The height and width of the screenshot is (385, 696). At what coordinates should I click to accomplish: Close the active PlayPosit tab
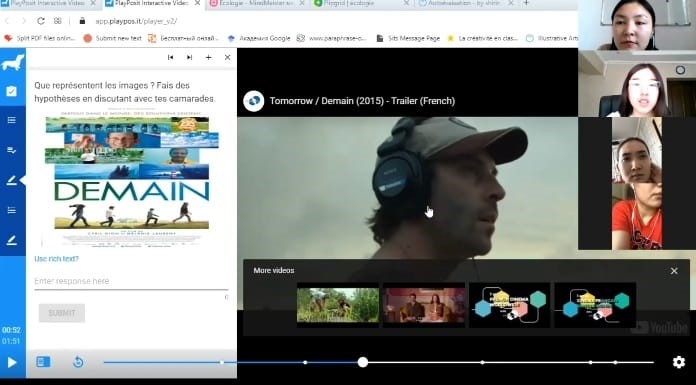click(197, 3)
